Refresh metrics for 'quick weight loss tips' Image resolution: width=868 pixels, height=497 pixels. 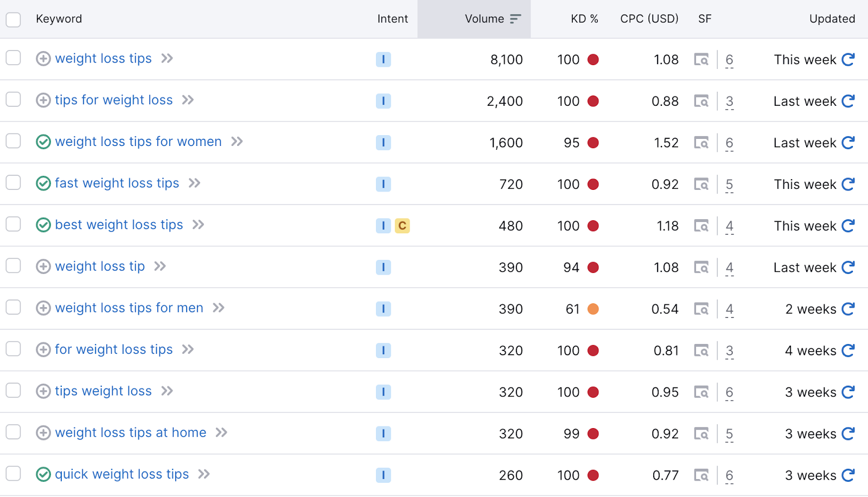click(848, 475)
